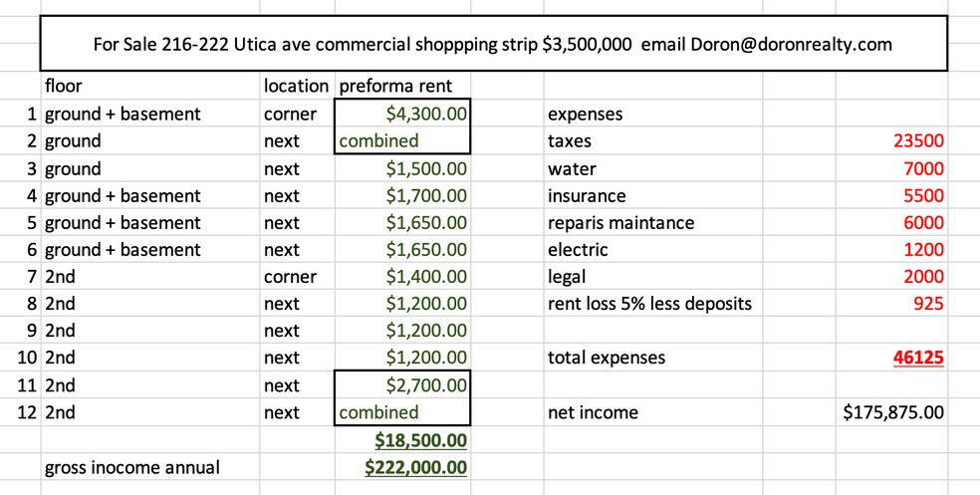Viewport: 980px width, 495px height.
Task: Select the $1,500.00 rent cell in row 3
Action: coord(403,168)
